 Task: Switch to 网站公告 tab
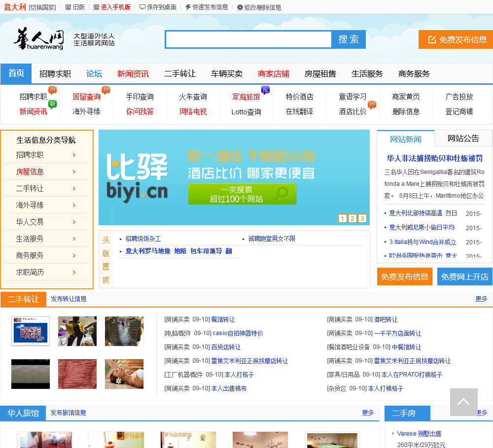(463, 138)
